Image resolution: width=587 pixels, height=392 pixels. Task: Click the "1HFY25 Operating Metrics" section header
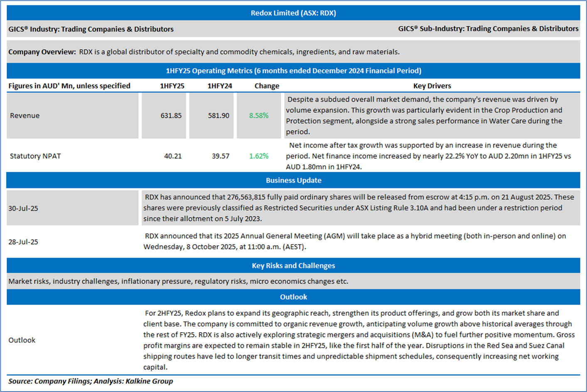click(293, 71)
